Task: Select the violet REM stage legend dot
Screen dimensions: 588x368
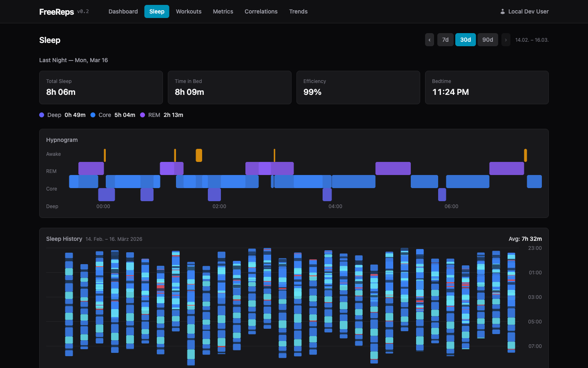Action: click(142, 115)
